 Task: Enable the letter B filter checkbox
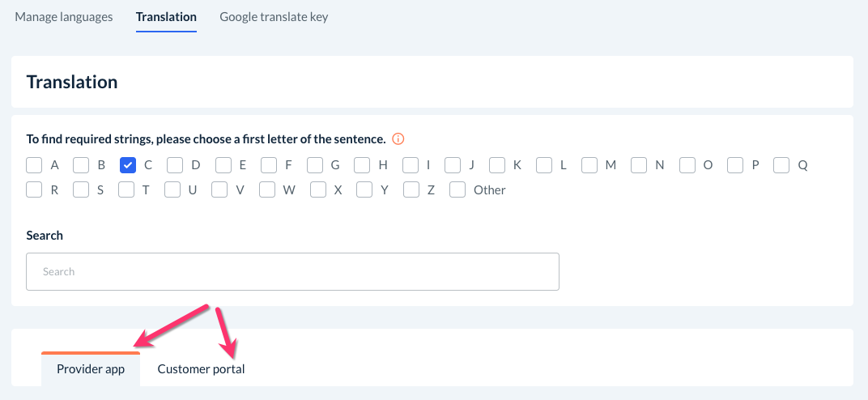(x=81, y=165)
